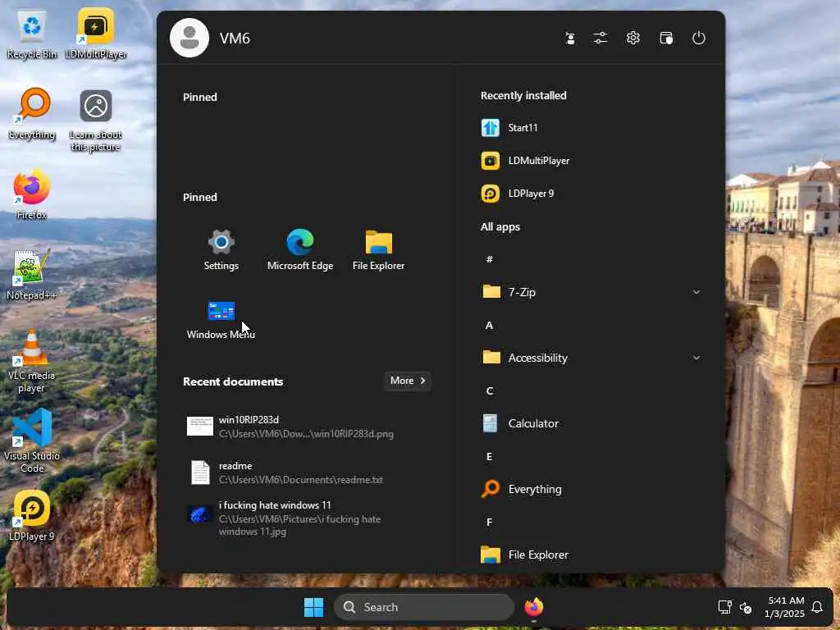
Task: Open pinned File Explorer
Action: pos(378,250)
